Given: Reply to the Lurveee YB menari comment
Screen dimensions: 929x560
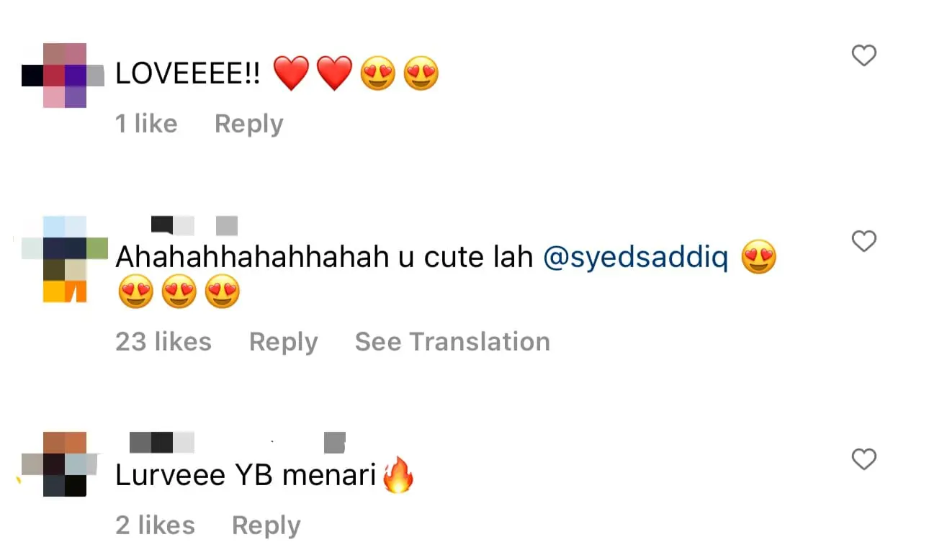Looking at the screenshot, I should (266, 525).
